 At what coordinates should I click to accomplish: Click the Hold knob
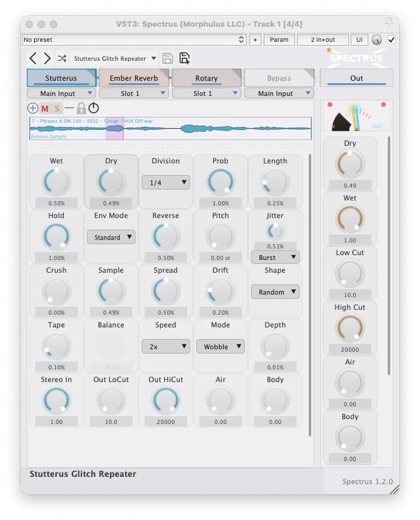tap(57, 236)
